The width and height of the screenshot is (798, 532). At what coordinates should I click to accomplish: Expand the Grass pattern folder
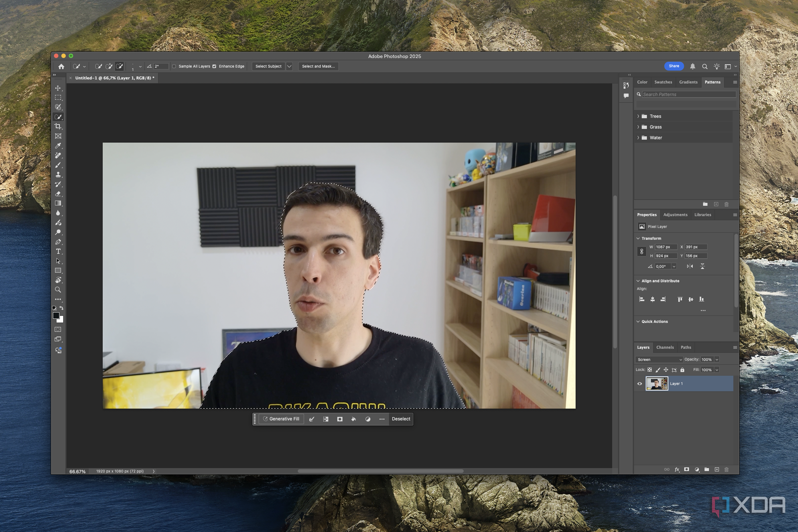tap(638, 127)
